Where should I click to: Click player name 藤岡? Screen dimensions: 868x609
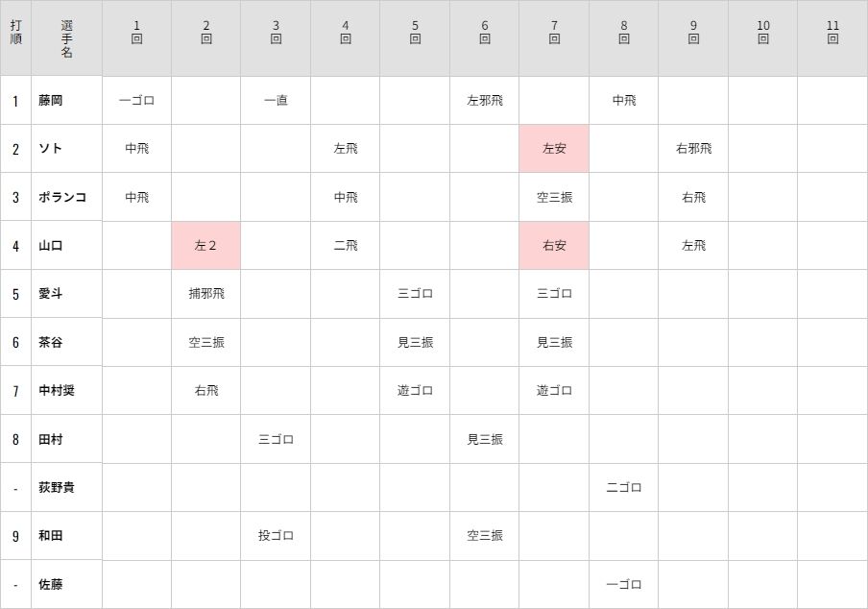pos(50,101)
